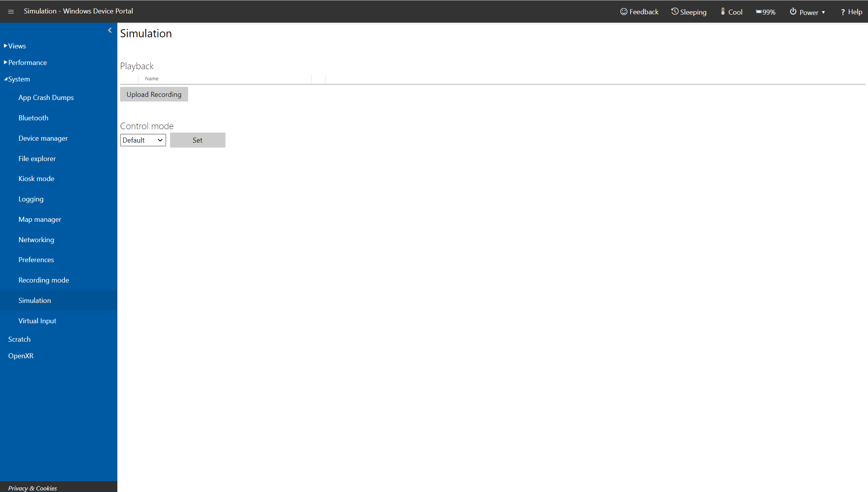The width and height of the screenshot is (868, 492).
Task: Click the battery 99% icon
Action: click(766, 11)
